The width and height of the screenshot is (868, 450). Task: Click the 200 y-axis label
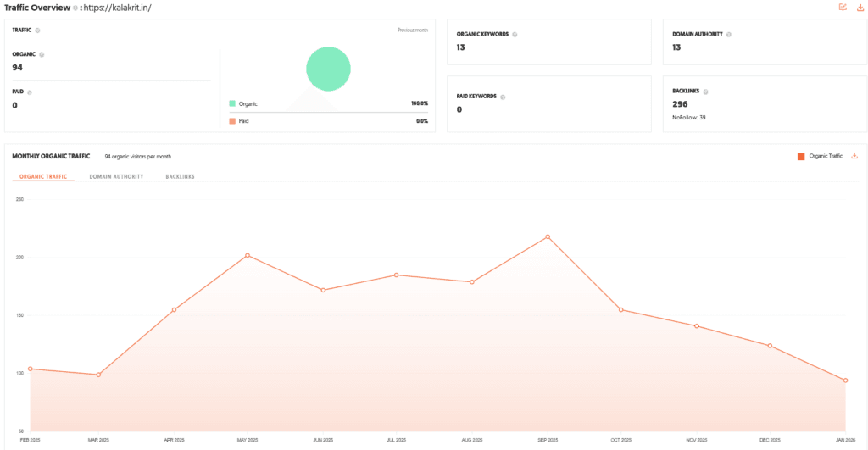20,258
